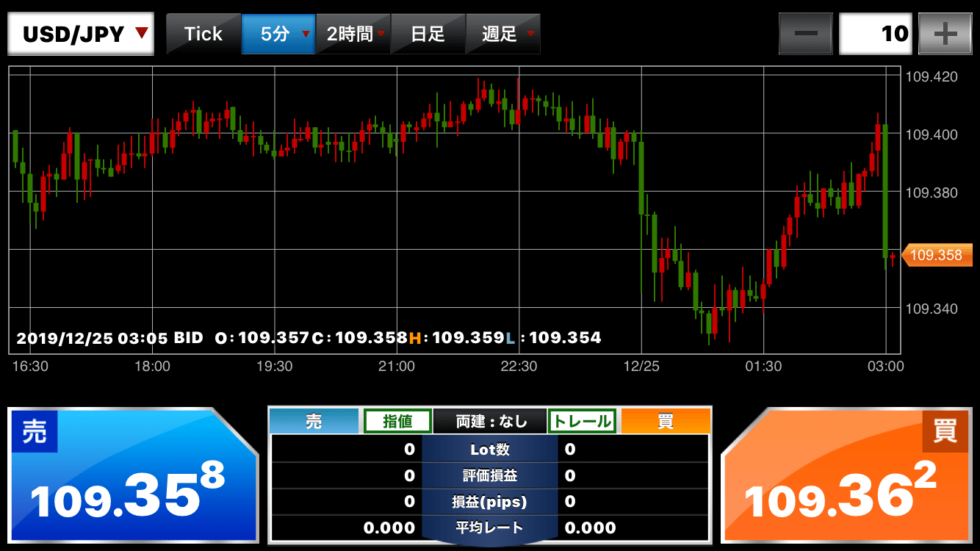The height and width of the screenshot is (551, 980).
Task: Click the O:109.357 open value readout
Action: [262, 338]
